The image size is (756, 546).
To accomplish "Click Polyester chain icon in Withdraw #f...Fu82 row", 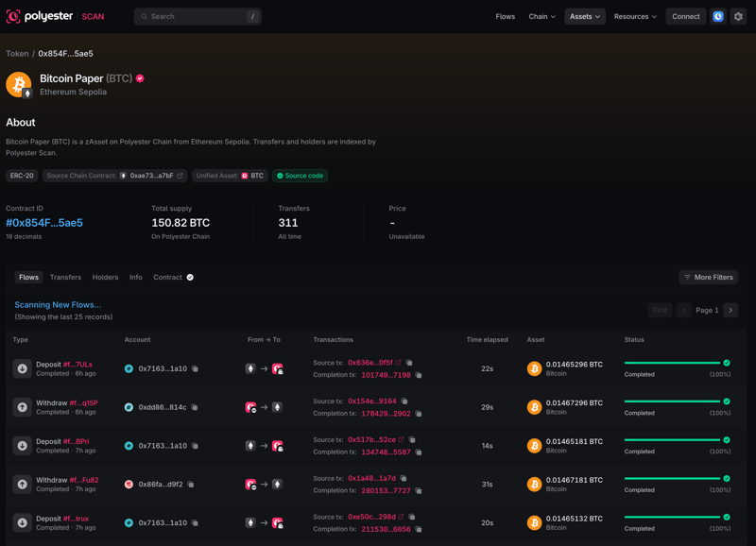I will coord(250,485).
